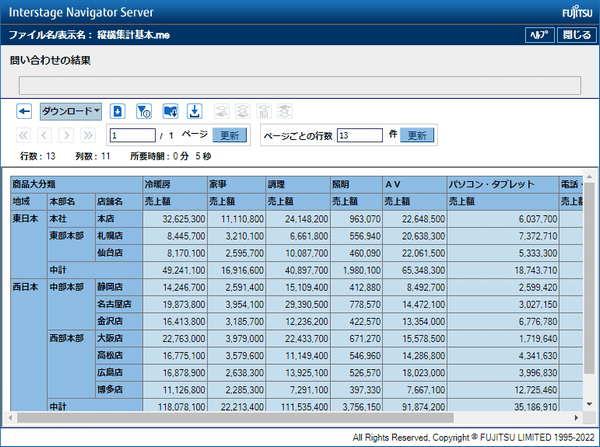Viewport: 600px width, 447px height.
Task: Go to previous page arrow
Action: (x=44, y=135)
